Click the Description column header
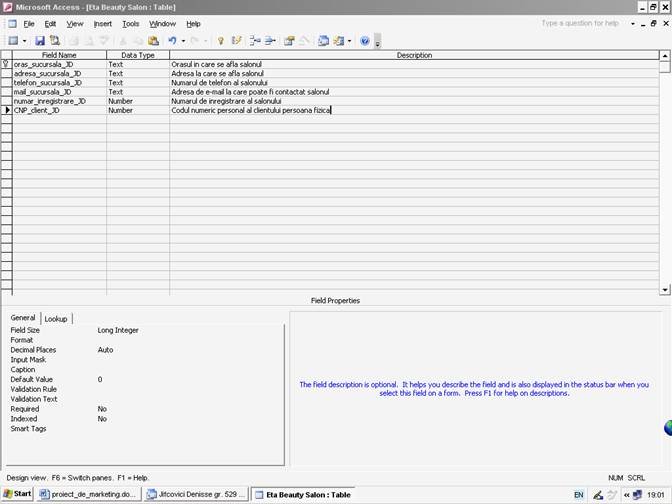This screenshot has width=672, height=504. pyautogui.click(x=414, y=55)
